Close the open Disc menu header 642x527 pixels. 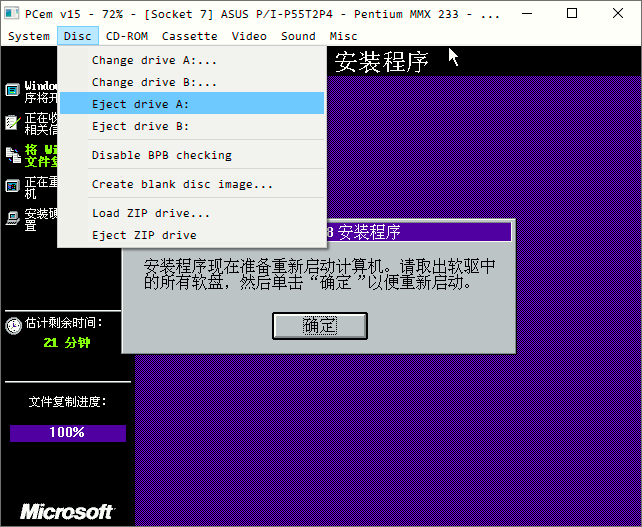[78, 36]
